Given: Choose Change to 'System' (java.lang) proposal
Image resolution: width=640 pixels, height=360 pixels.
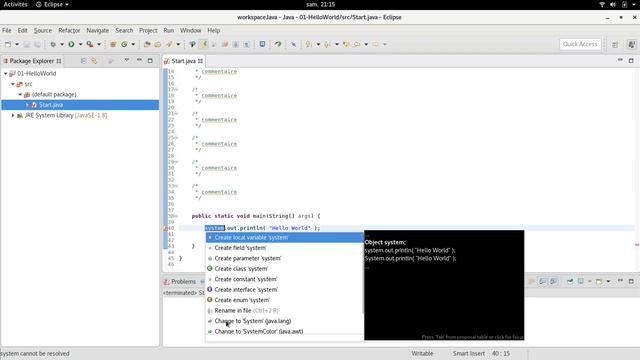Looking at the screenshot, I should (284, 321).
